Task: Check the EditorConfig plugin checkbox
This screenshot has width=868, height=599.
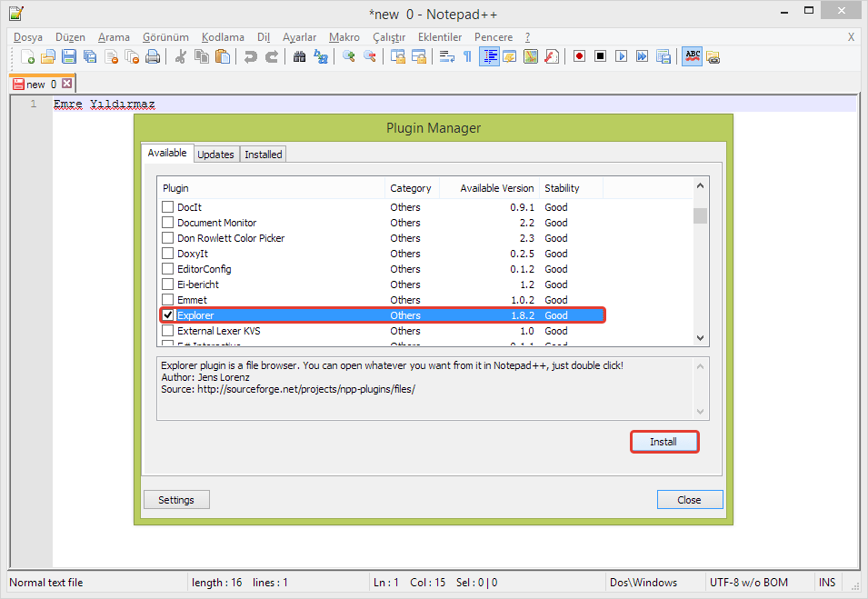Action: pyautogui.click(x=168, y=269)
